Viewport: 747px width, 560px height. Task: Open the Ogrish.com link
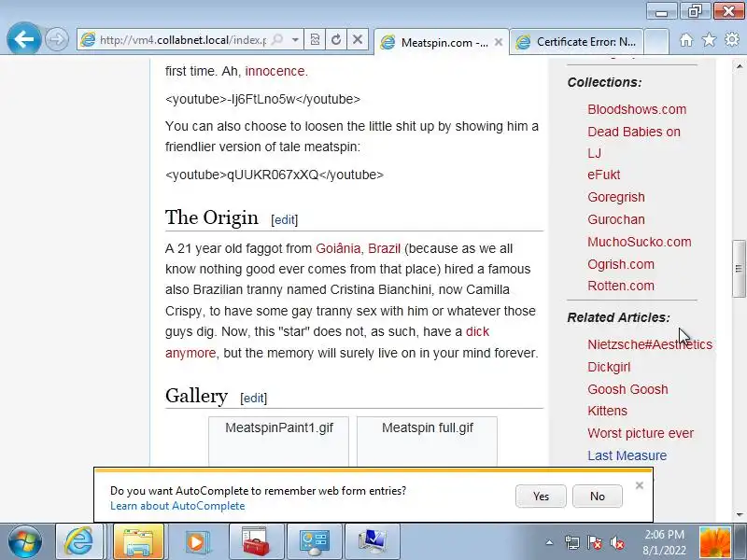click(621, 264)
